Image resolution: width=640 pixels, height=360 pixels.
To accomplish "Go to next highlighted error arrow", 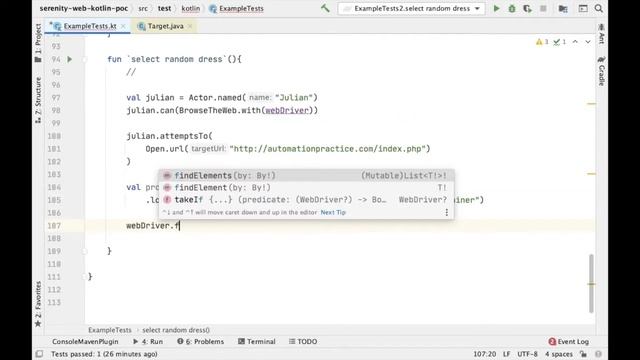I will pyautogui.click(x=588, y=42).
